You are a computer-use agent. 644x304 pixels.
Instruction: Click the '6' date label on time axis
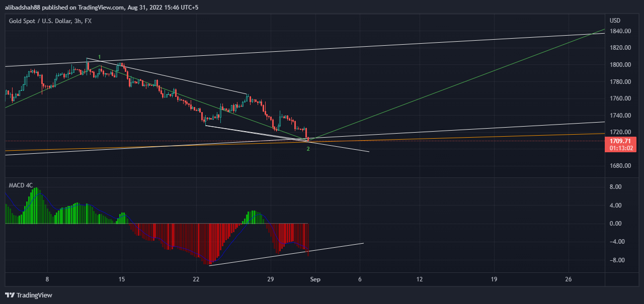point(360,279)
